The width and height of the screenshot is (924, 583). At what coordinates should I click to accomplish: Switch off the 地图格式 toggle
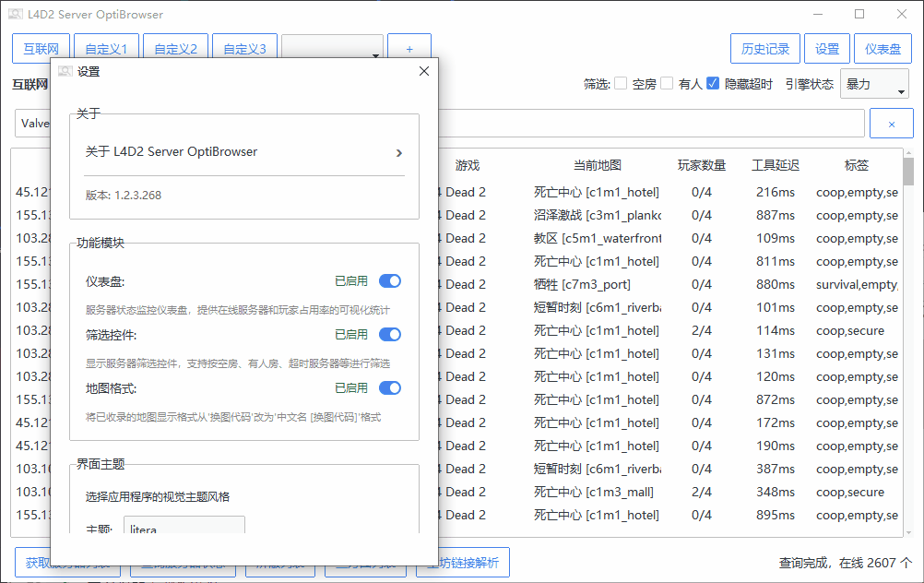pos(389,388)
